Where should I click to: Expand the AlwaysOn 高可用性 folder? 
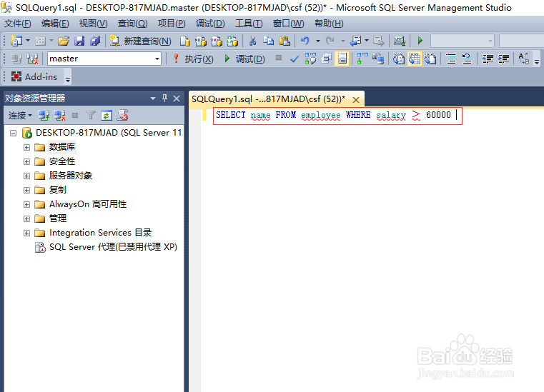(26, 204)
